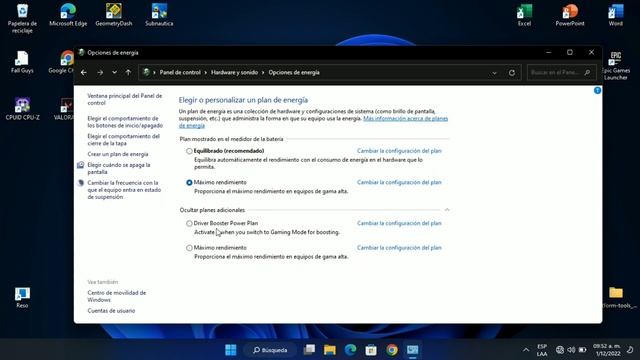Open Epic Games Launcher desktop shortcut
This screenshot has height=360, width=640.
(x=616, y=65)
